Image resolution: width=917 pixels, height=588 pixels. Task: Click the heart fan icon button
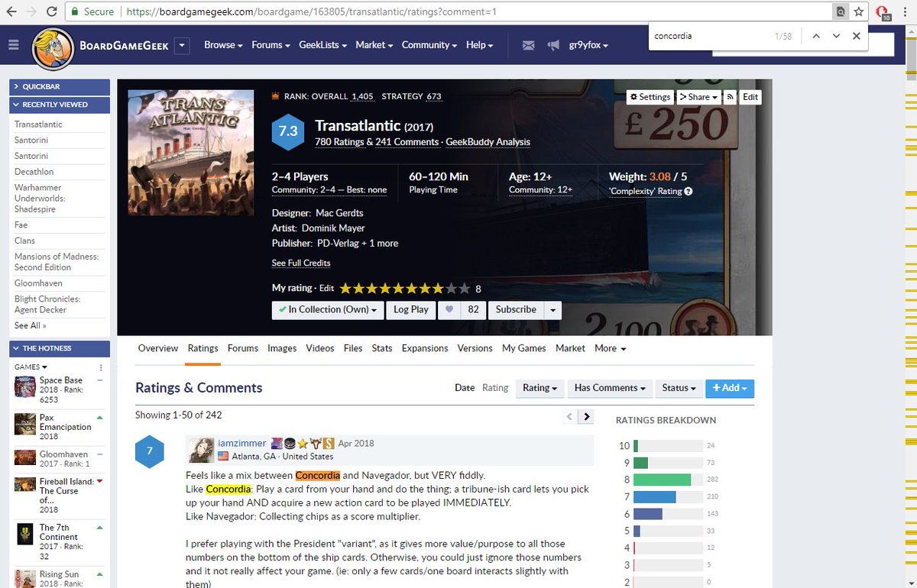coord(449,310)
